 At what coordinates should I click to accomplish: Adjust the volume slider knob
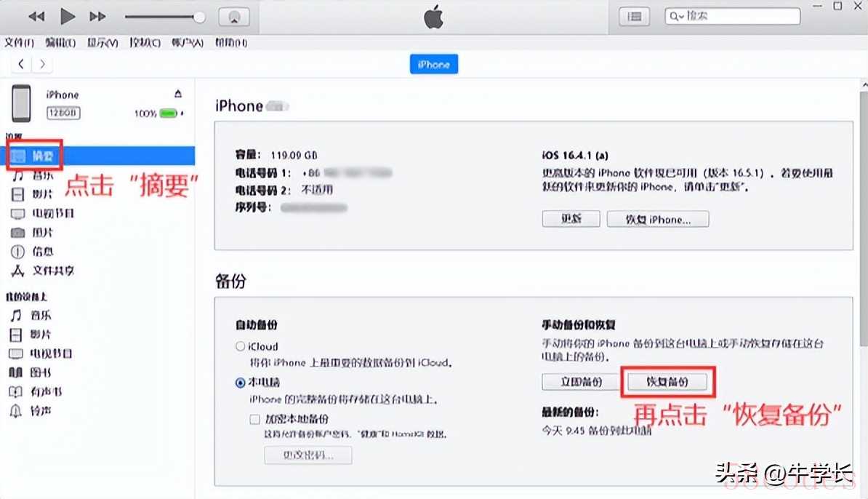[x=198, y=17]
